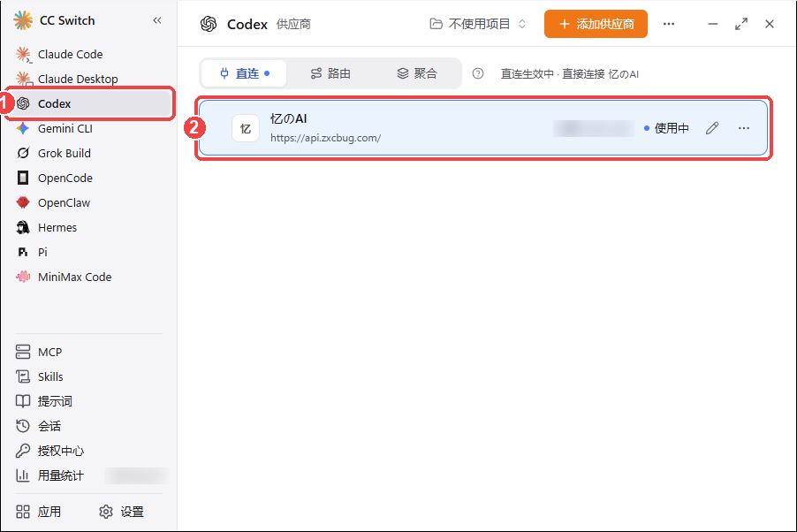
Task: Switch to the 路由 routing tab
Action: tap(330, 73)
